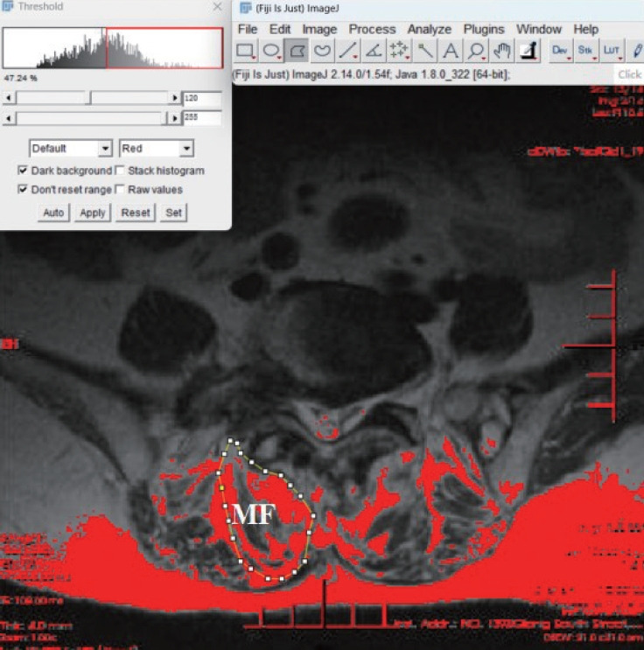Image resolution: width=644 pixels, height=650 pixels.
Task: Open the LUT menu button
Action: [x=612, y=51]
